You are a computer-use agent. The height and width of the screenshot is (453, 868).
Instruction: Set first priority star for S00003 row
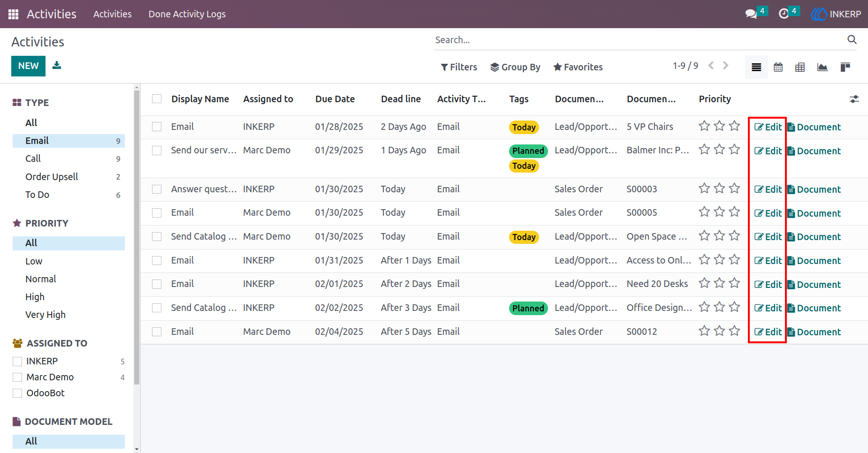[x=704, y=189]
